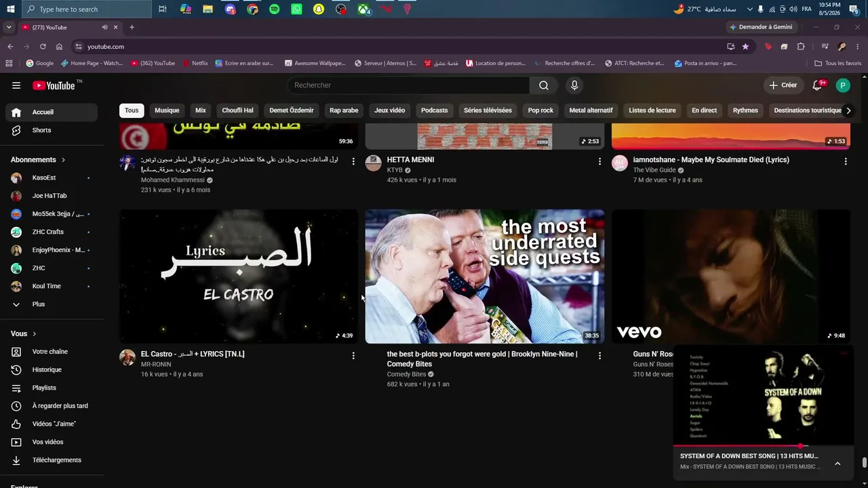Click the Windows Start button
Image resolution: width=868 pixels, height=488 pixels.
(11, 9)
